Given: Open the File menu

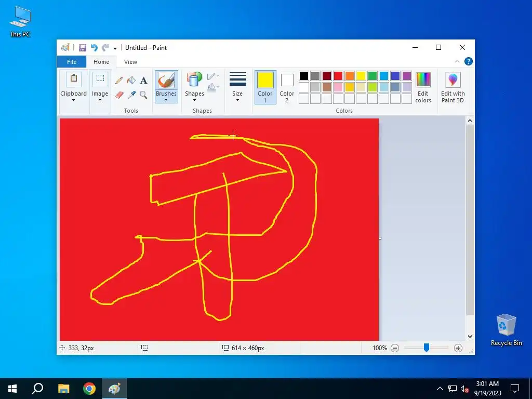Looking at the screenshot, I should pos(72,62).
